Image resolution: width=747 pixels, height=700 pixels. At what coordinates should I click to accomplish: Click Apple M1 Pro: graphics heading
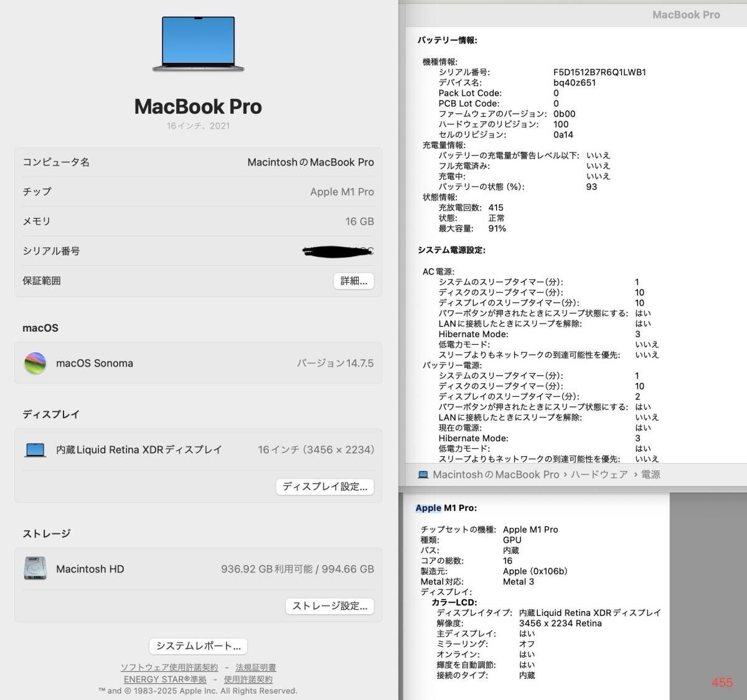coord(446,508)
